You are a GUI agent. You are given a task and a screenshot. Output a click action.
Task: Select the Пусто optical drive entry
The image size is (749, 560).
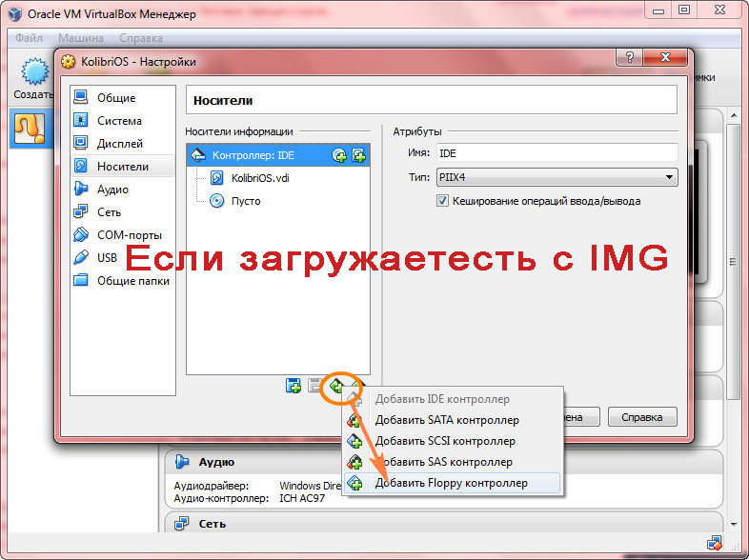click(245, 201)
